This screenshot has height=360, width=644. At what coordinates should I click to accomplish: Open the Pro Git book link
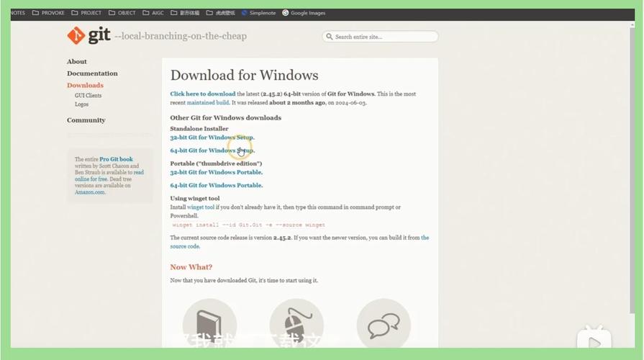point(117,159)
